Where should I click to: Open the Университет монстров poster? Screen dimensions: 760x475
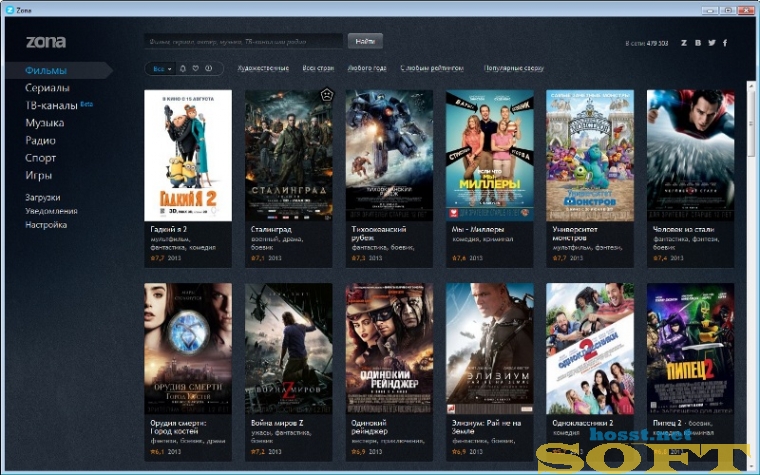click(590, 155)
